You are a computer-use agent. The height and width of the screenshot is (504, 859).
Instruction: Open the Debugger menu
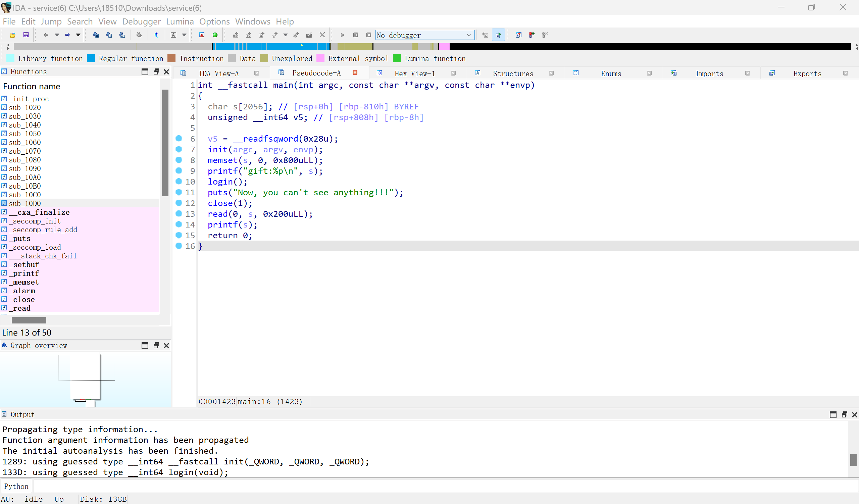[141, 21]
